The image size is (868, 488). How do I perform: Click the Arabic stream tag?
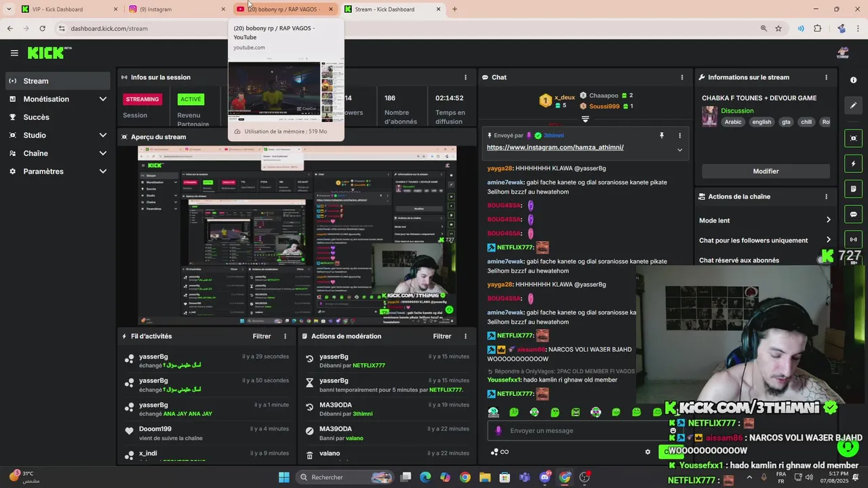pyautogui.click(x=733, y=122)
